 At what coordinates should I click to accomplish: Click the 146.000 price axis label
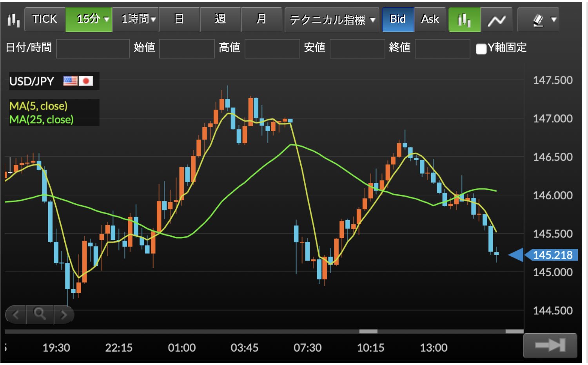(553, 195)
